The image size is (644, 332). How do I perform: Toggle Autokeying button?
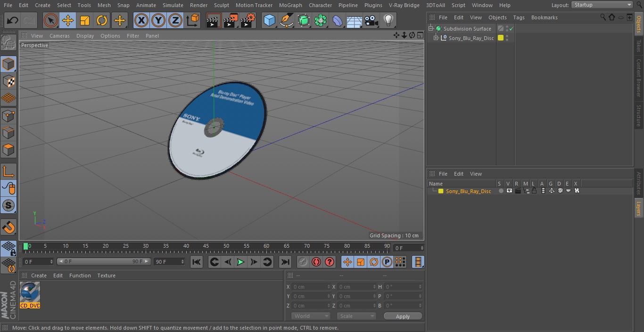pos(316,262)
